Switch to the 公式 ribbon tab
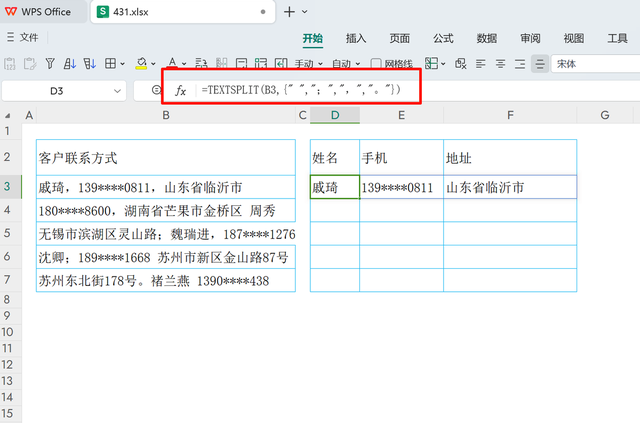The height and width of the screenshot is (423, 640). 443,38
